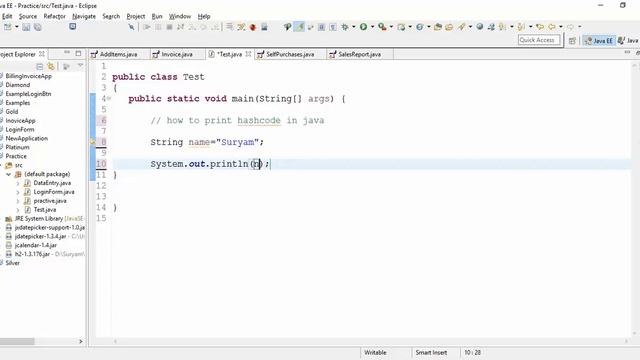The width and height of the screenshot is (640, 360).
Task: Click the globe web browser icon
Action: (x=480, y=27)
